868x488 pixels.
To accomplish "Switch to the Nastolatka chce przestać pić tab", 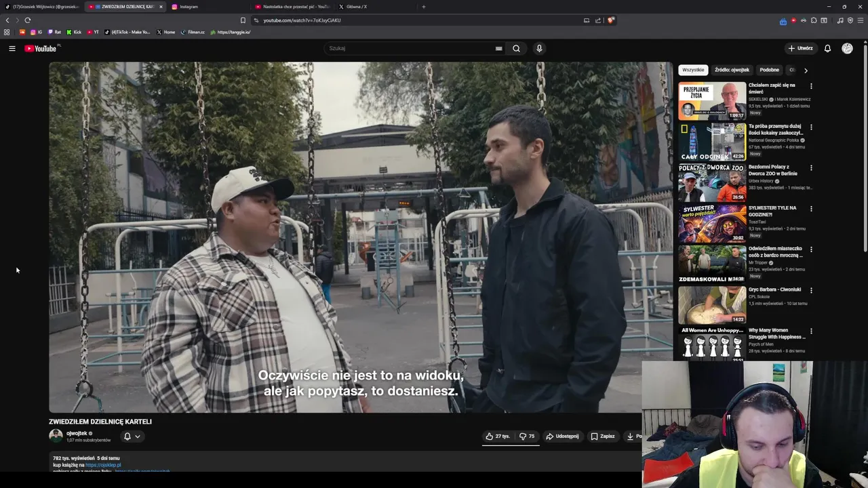I will 293,7.
